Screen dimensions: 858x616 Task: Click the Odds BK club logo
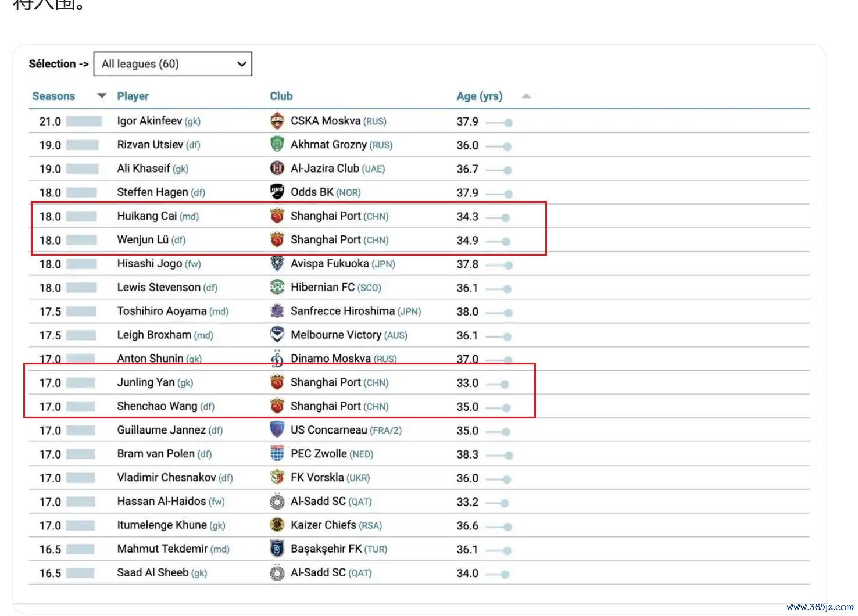coord(277,192)
